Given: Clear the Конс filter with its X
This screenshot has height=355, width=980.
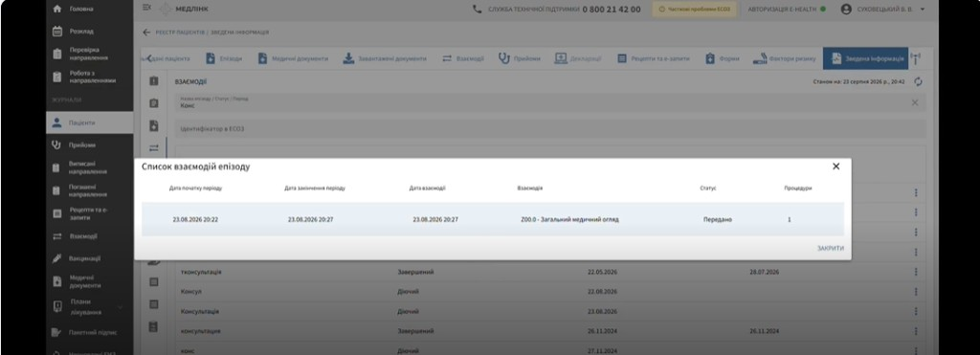Looking at the screenshot, I should point(915,102).
